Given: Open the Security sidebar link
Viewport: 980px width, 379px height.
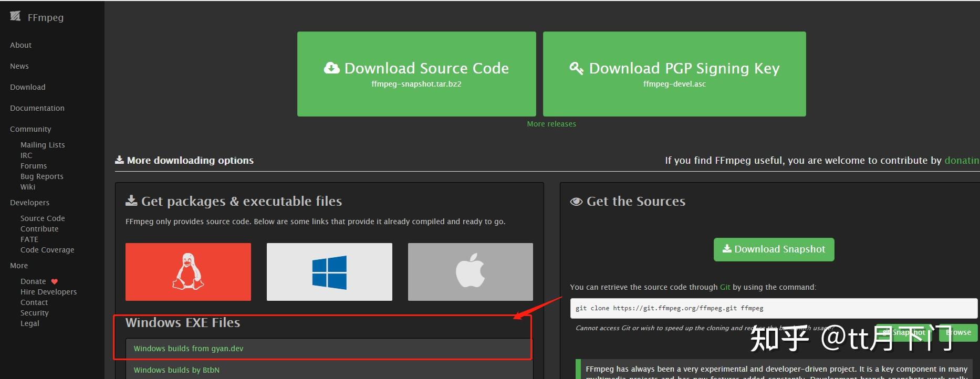Looking at the screenshot, I should tap(35, 313).
